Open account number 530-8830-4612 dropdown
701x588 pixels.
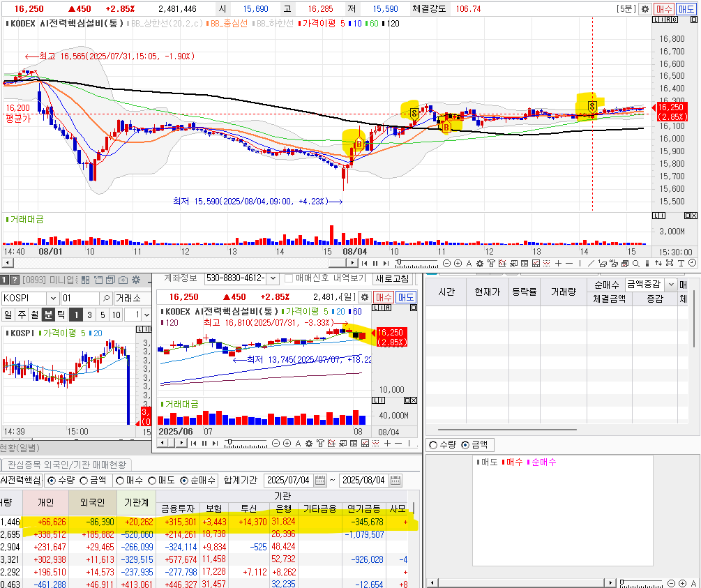coord(272,278)
